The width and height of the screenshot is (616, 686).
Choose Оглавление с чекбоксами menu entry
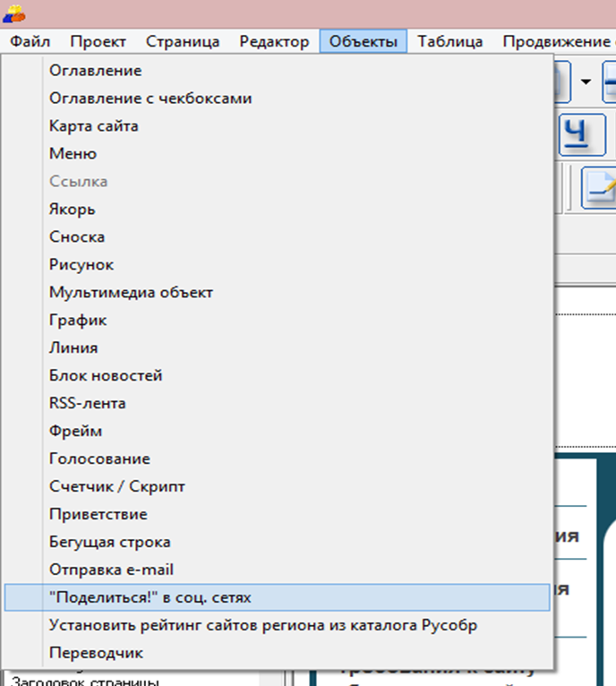point(150,99)
